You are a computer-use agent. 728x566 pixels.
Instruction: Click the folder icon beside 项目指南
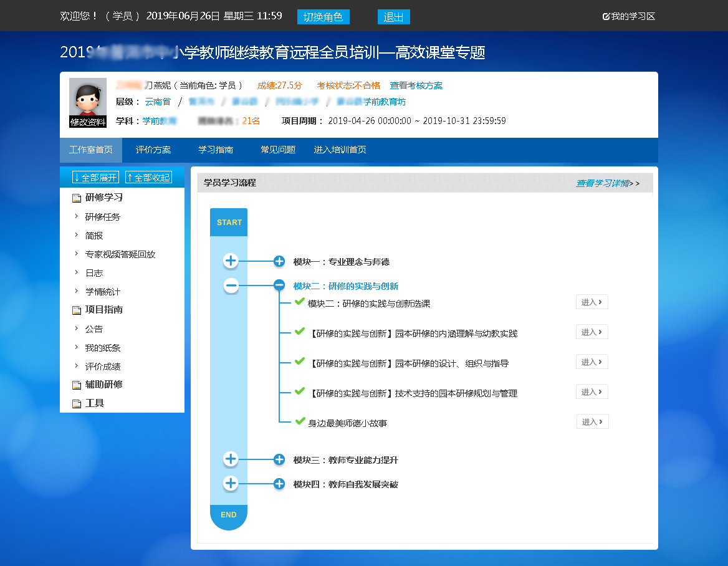click(x=77, y=310)
